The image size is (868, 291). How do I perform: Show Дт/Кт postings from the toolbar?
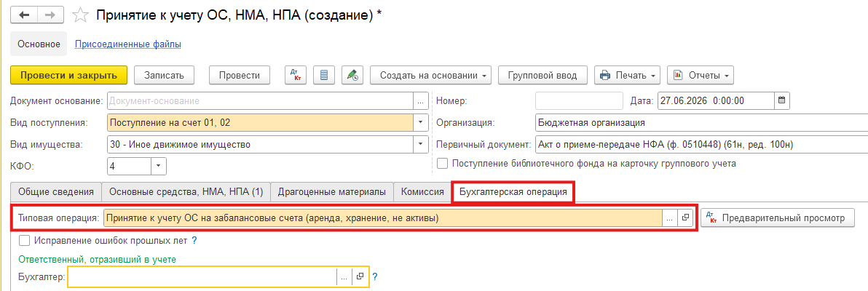click(295, 75)
